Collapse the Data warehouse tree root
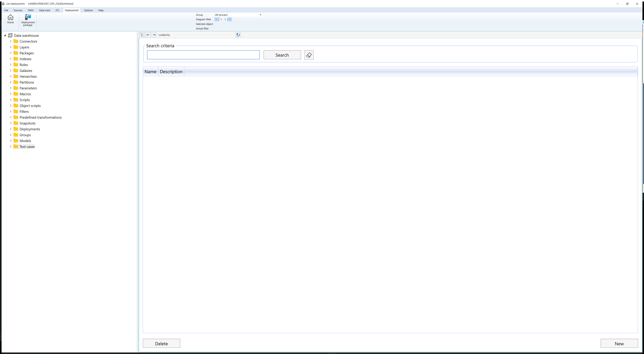Viewport: 644px width, 354px height. [5, 36]
